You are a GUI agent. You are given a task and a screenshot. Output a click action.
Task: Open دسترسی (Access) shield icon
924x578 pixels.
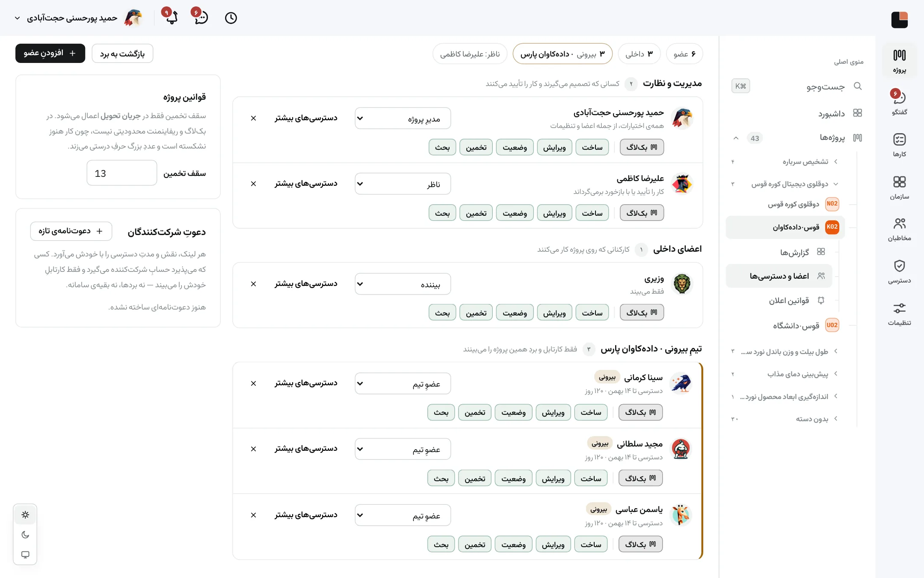tap(899, 271)
